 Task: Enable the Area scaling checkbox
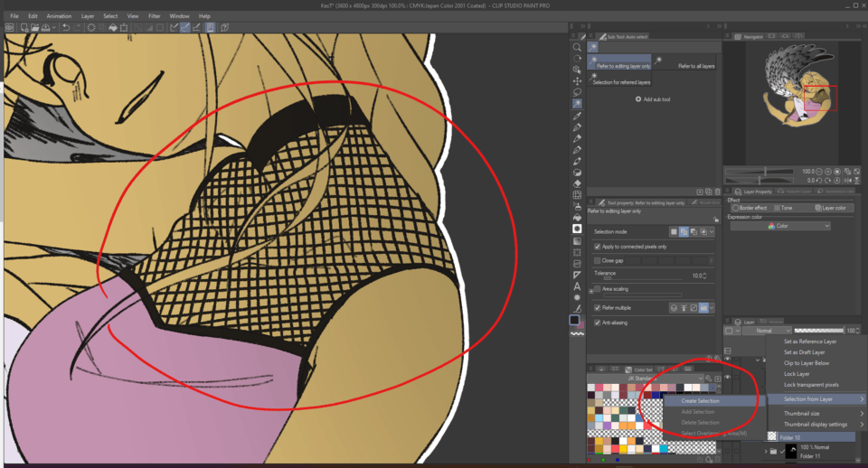click(598, 289)
